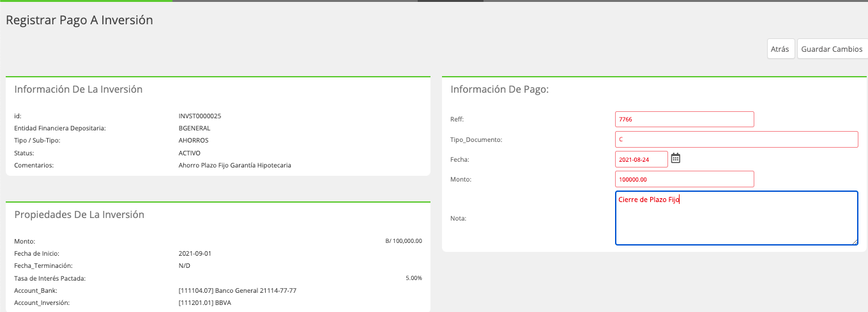The image size is (868, 312).
Task: Click the Información De La Inversión heading
Action: pos(79,90)
